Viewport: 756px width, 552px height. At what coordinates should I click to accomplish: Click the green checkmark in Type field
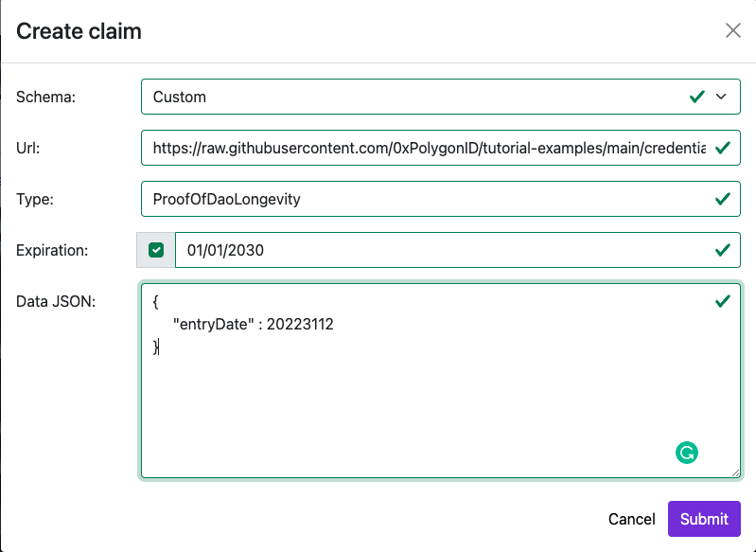(x=722, y=199)
